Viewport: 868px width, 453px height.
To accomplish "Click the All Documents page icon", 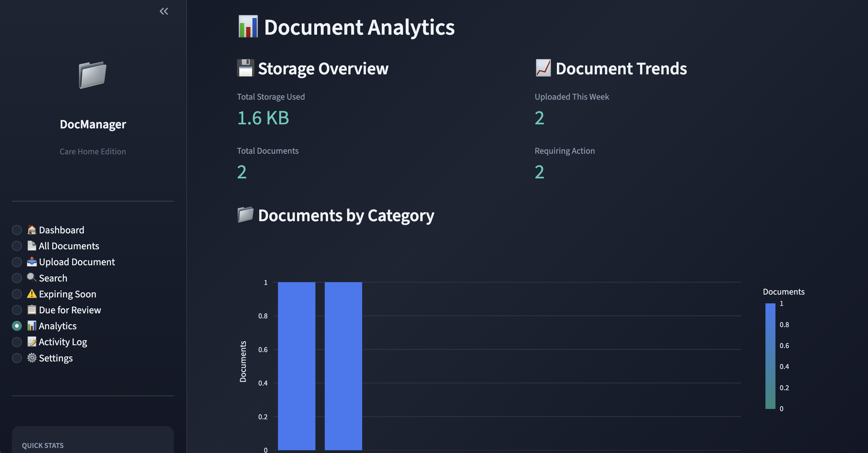I will click(32, 246).
